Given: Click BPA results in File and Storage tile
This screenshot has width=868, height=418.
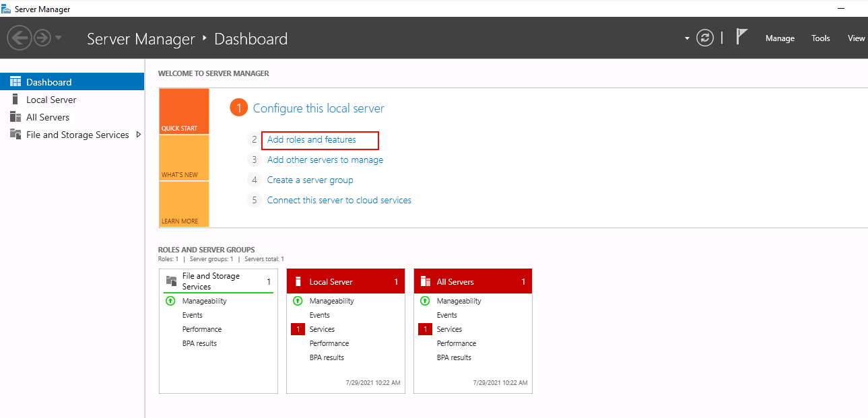Looking at the screenshot, I should coord(199,343).
